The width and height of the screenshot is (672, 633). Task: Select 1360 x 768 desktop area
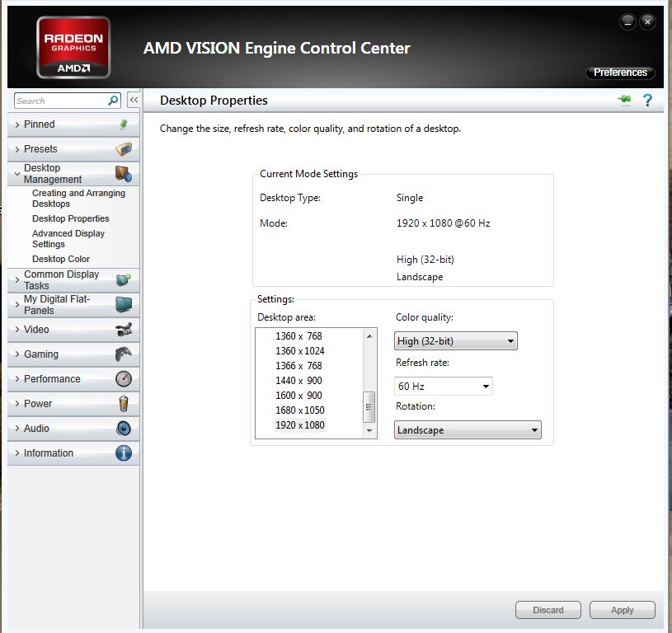tap(298, 336)
